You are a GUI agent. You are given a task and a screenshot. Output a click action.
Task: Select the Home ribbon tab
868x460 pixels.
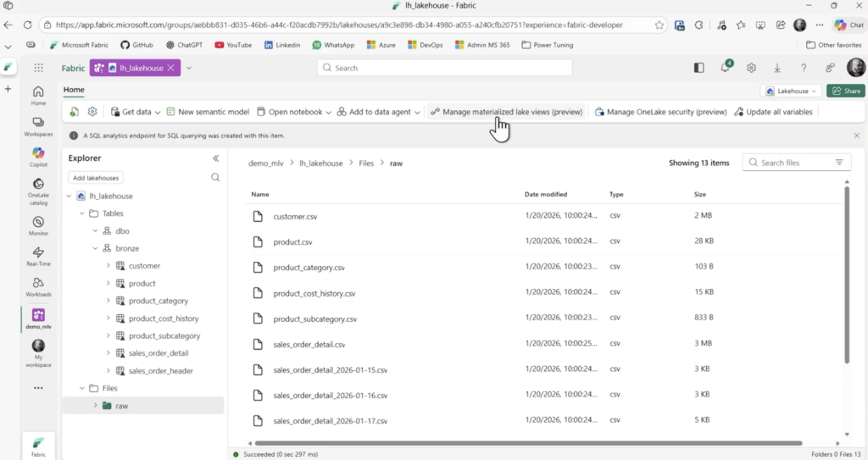pos(74,89)
